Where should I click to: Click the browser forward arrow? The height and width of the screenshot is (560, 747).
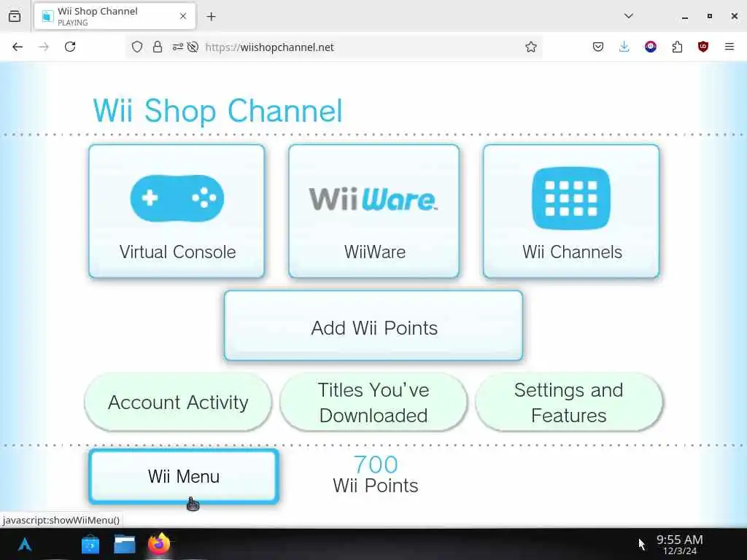pyautogui.click(x=44, y=47)
